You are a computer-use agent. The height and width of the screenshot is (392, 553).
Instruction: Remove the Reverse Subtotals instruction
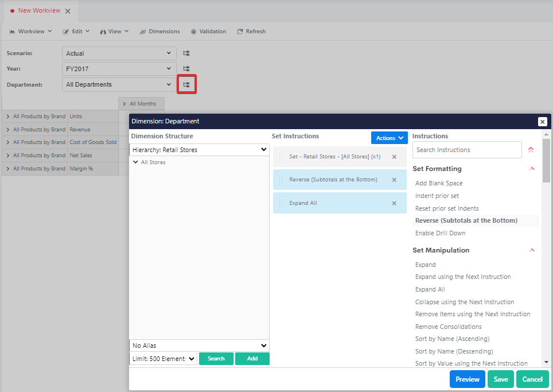click(394, 180)
